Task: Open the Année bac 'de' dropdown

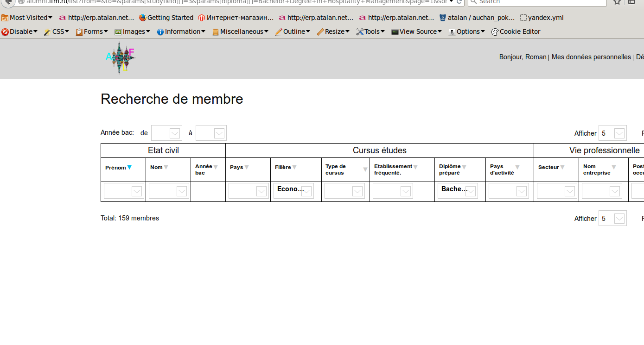Action: 166,133
